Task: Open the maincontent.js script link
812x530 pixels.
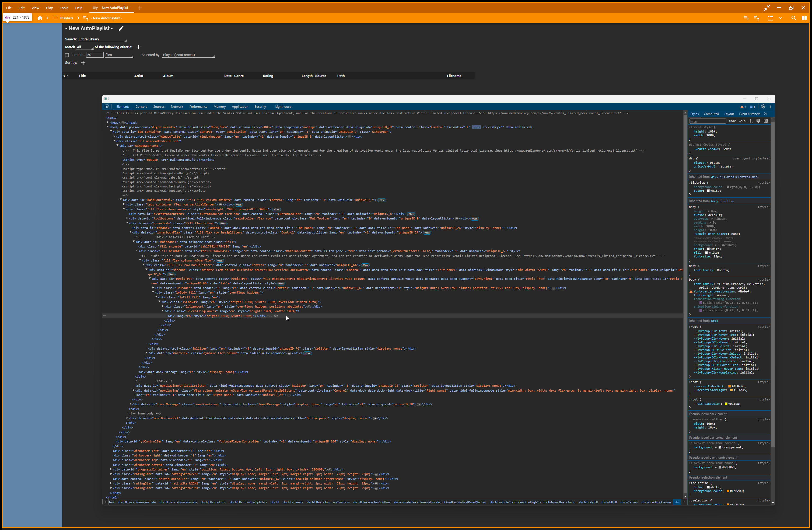Action: tap(183, 160)
